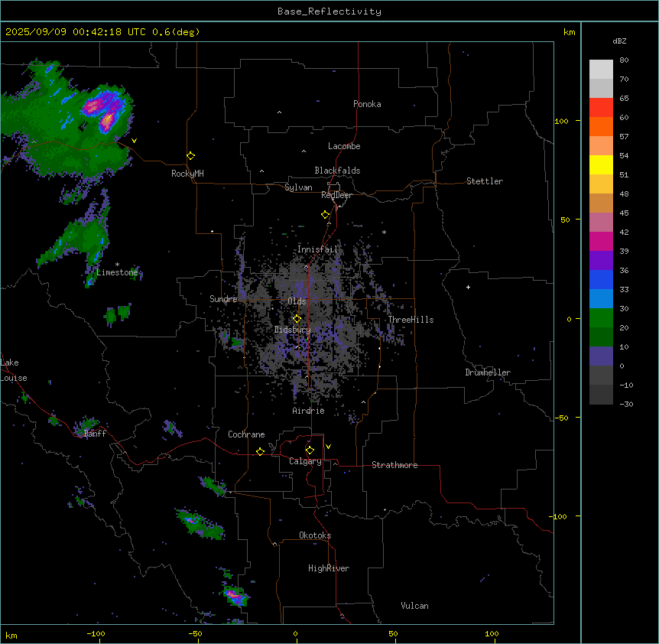The height and width of the screenshot is (644, 659).
Task: Click the Blackfalds city label
Action: coord(337,171)
